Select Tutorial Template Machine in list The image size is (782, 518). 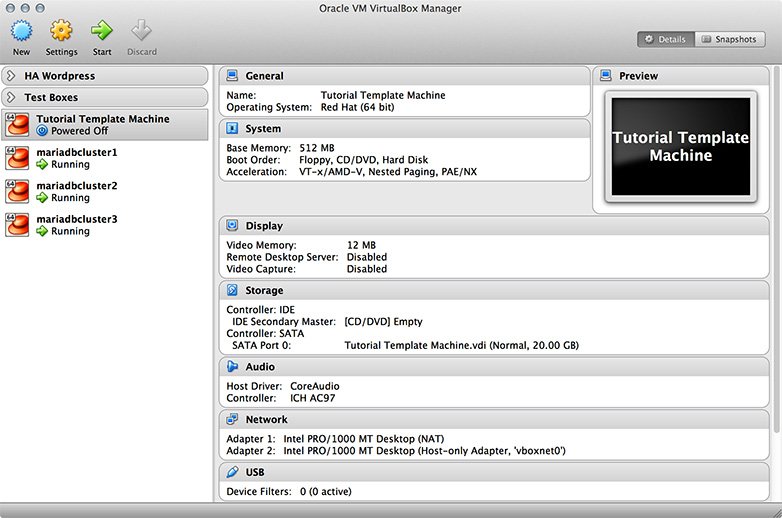coord(102,124)
